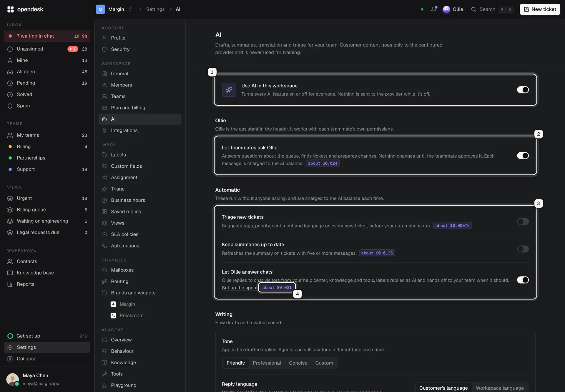Select Customer's language option
Viewport: 565px width, 392px height.
[443, 388]
